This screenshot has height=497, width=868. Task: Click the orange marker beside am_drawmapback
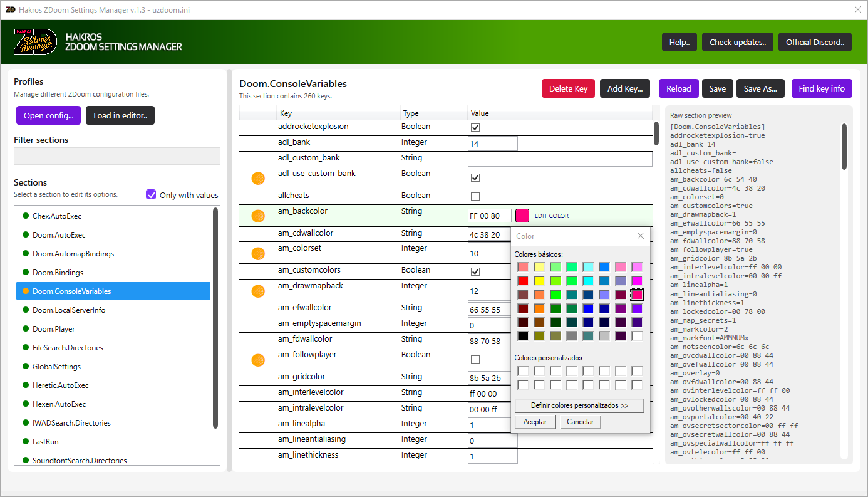click(x=258, y=291)
